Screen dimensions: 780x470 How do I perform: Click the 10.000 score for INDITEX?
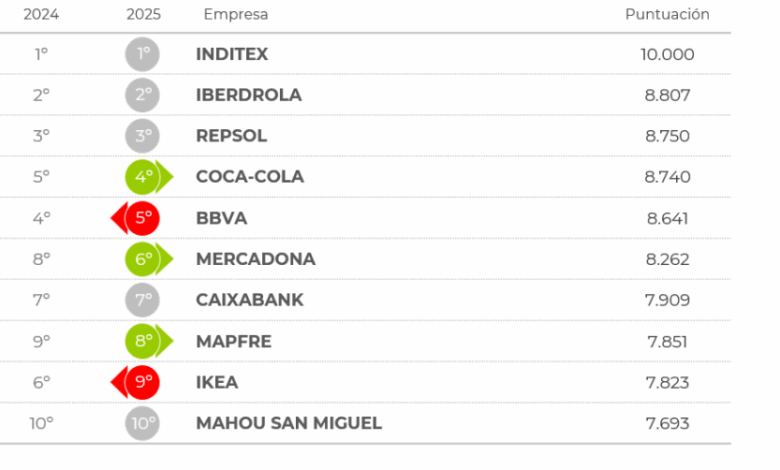click(667, 54)
